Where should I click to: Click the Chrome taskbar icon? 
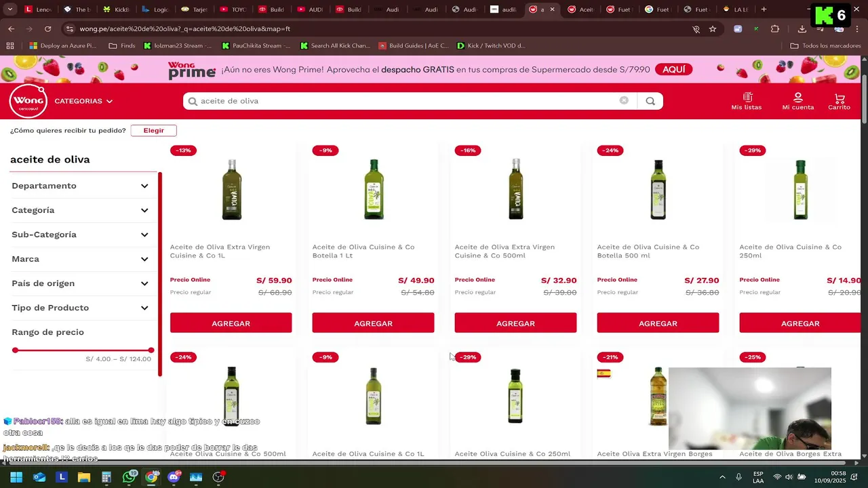point(151,477)
